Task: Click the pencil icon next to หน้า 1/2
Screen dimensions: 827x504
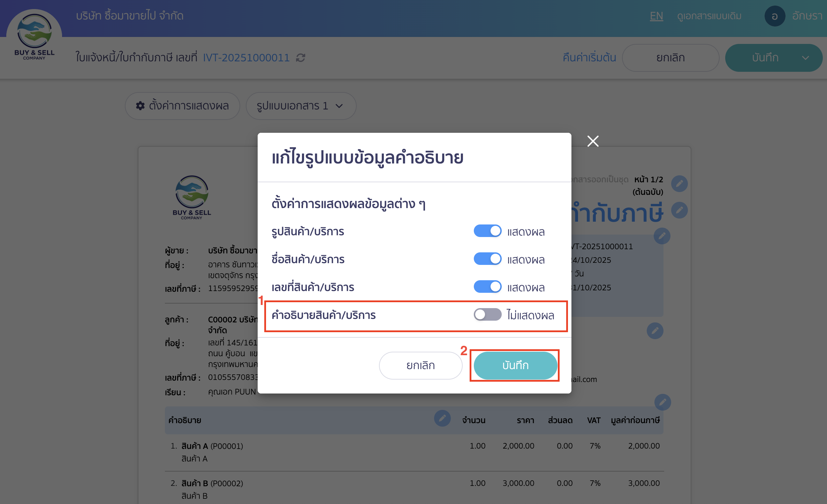Action: [x=679, y=183]
